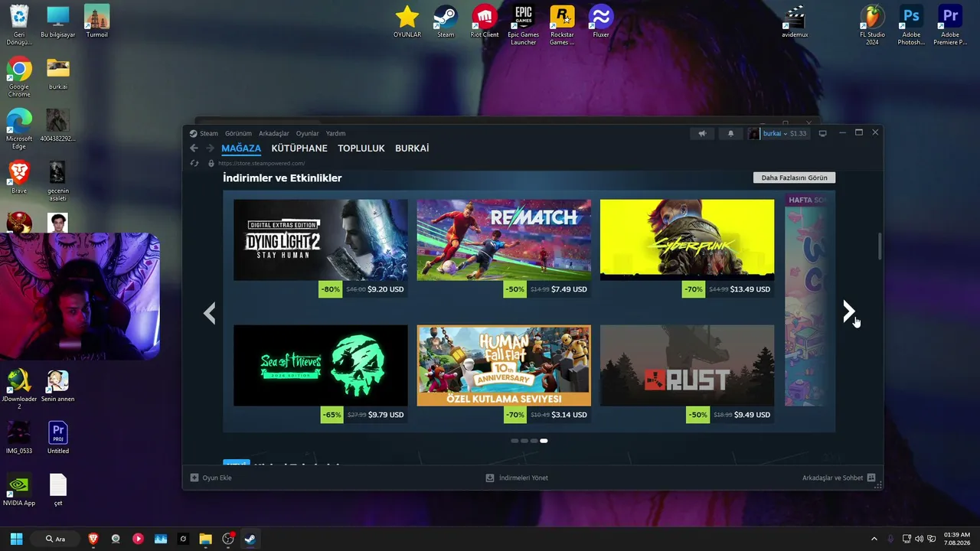Screen dimensions: 980x551
Task: Open the Bu bilgisayar icon
Action: pos(57,21)
